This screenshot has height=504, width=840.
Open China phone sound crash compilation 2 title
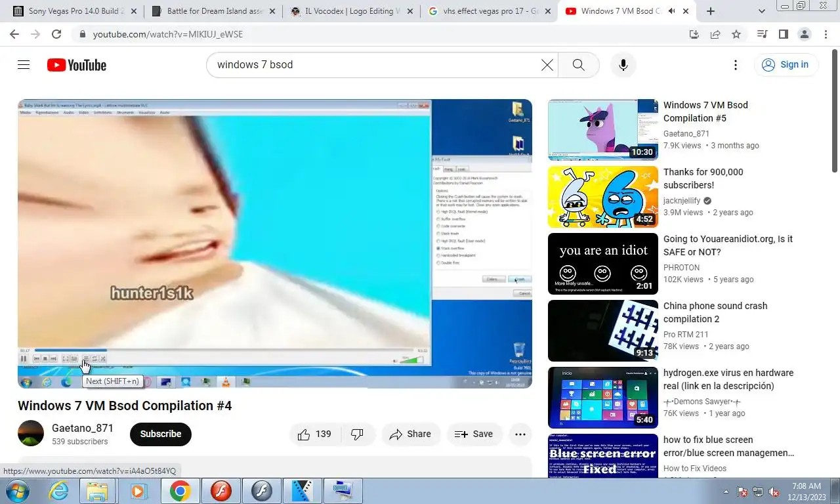[715, 312]
